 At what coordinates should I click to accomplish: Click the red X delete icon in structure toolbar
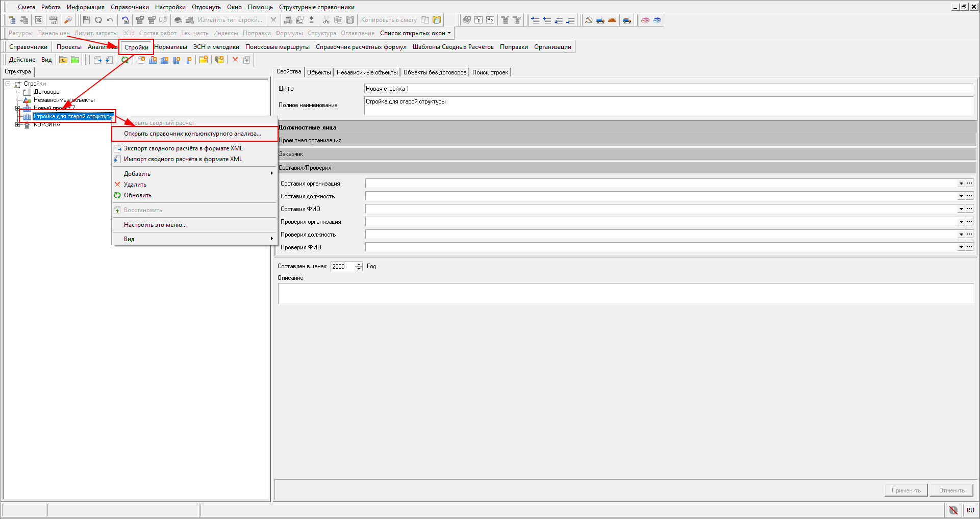point(235,60)
